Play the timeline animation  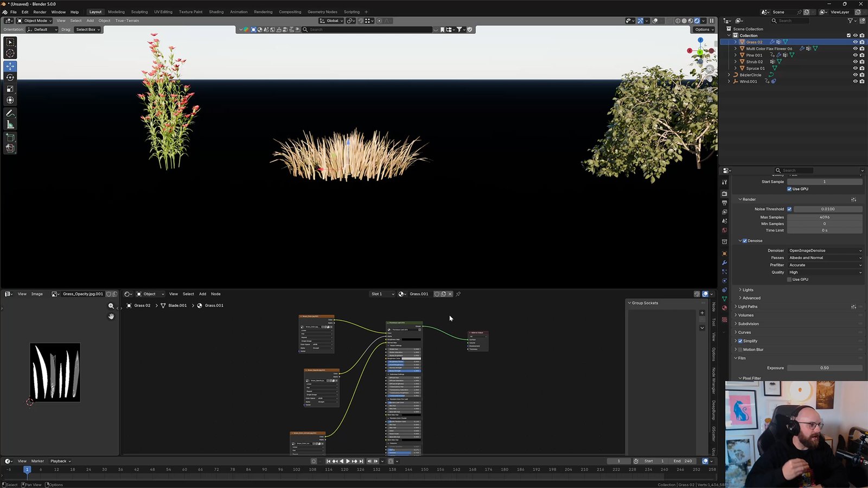(x=348, y=461)
